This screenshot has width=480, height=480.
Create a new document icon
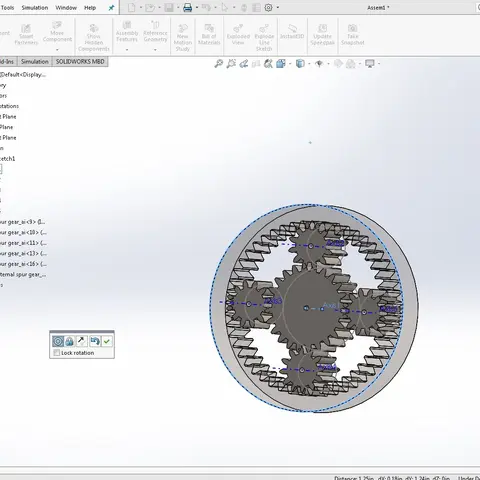pyautogui.click(x=132, y=8)
